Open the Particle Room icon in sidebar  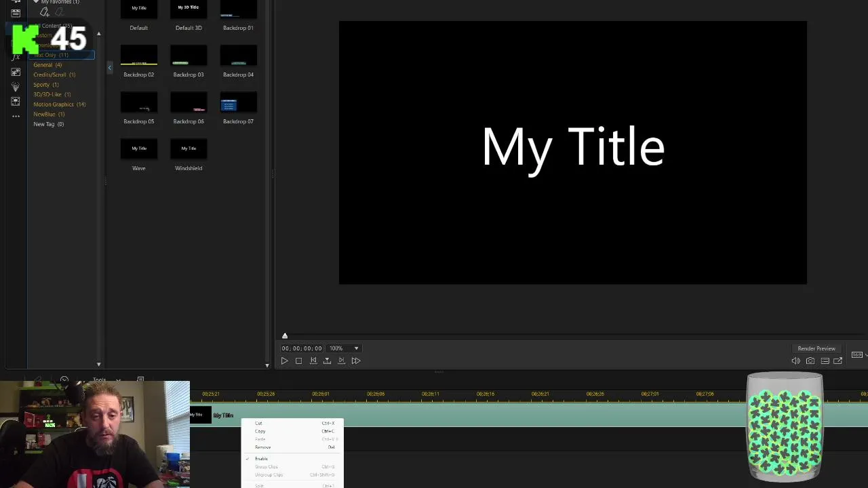click(16, 87)
